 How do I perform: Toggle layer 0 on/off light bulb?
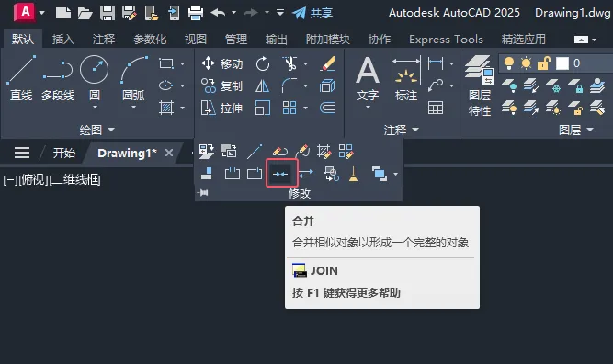click(x=509, y=63)
